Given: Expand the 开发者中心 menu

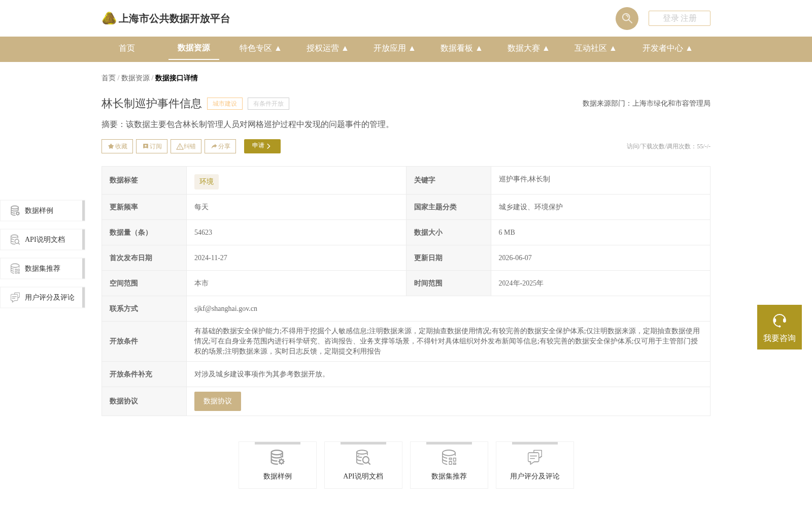Looking at the screenshot, I should [x=667, y=48].
